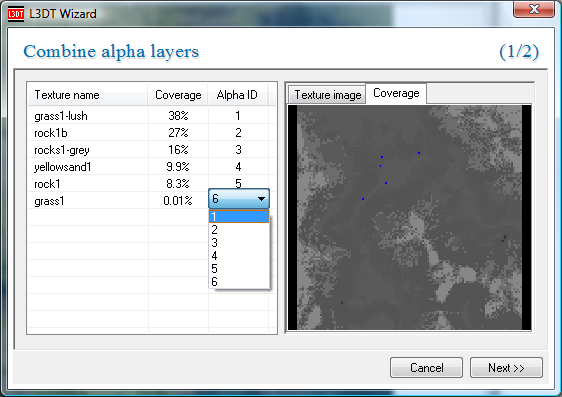Click the 8.3% coverage cell

(x=178, y=184)
